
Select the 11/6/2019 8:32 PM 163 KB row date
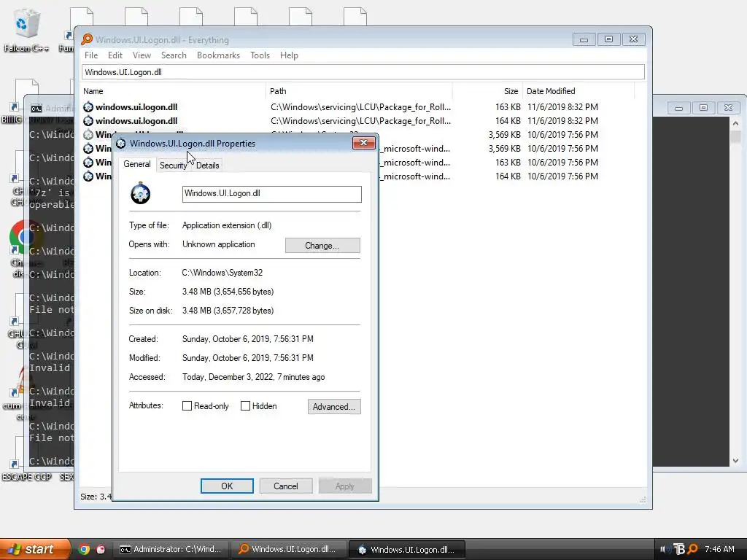(562, 107)
